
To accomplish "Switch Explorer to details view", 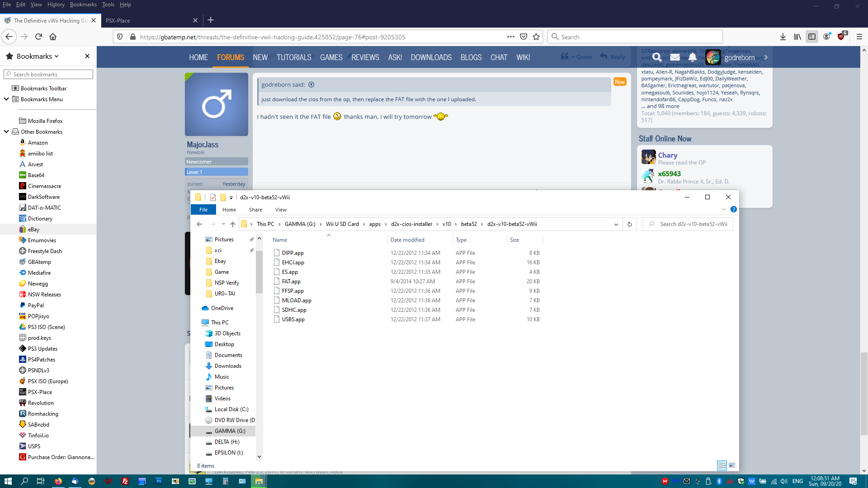I will [x=722, y=465].
